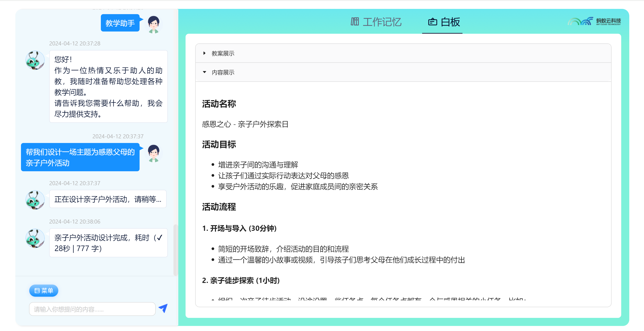This screenshot has height=331, width=644.
Task: Click bot avatar beside 亲子户外活动设计完成 message
Action: (x=35, y=238)
